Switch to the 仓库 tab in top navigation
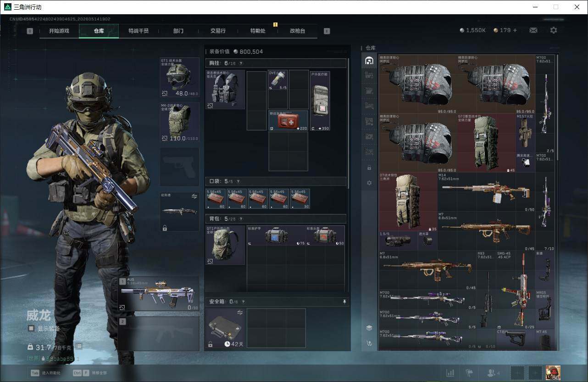The image size is (588, 382). pyautogui.click(x=99, y=31)
